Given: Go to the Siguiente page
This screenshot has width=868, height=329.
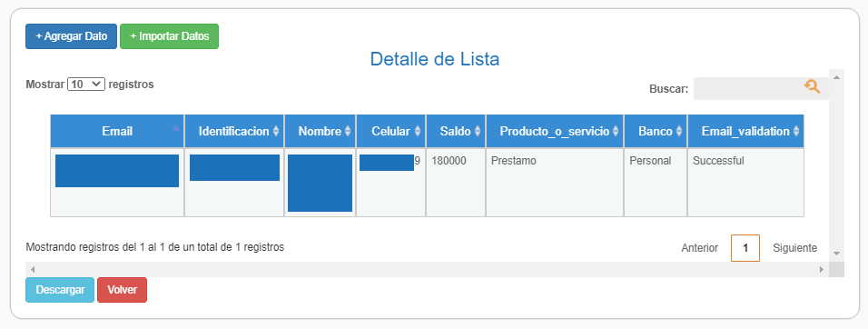Looking at the screenshot, I should [795, 248].
